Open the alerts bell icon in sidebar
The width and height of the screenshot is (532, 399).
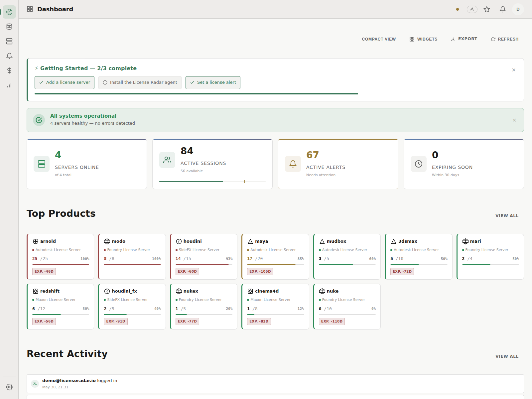(9, 56)
